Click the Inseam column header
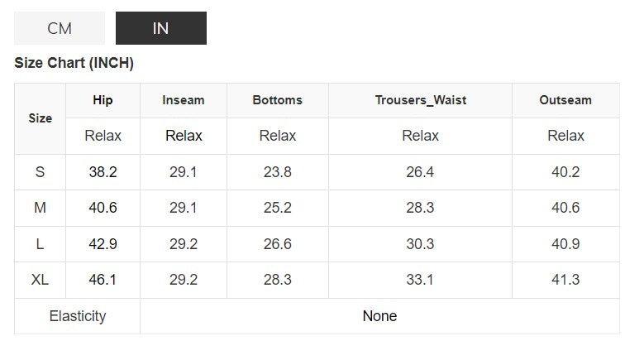 click(184, 100)
